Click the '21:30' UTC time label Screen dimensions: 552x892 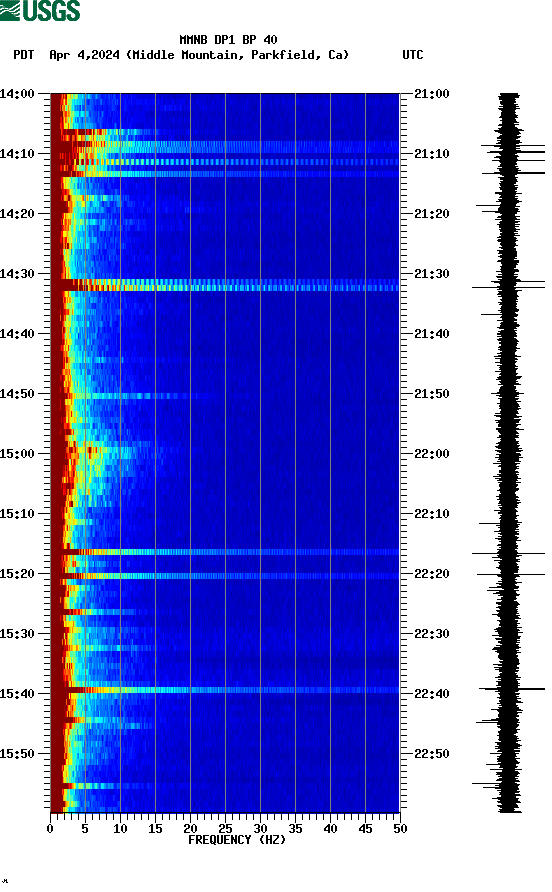432,274
